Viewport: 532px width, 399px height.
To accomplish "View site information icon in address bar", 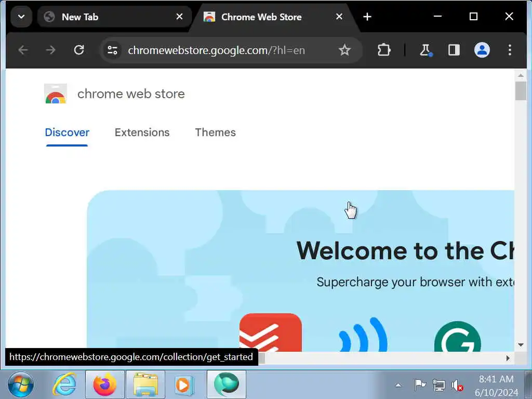I will coord(112,50).
